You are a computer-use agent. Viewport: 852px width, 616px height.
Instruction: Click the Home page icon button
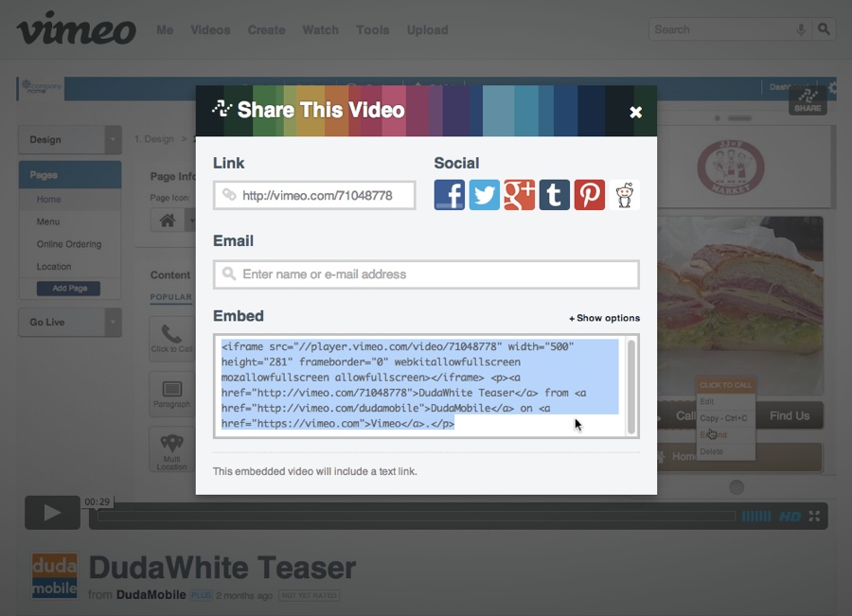click(168, 220)
